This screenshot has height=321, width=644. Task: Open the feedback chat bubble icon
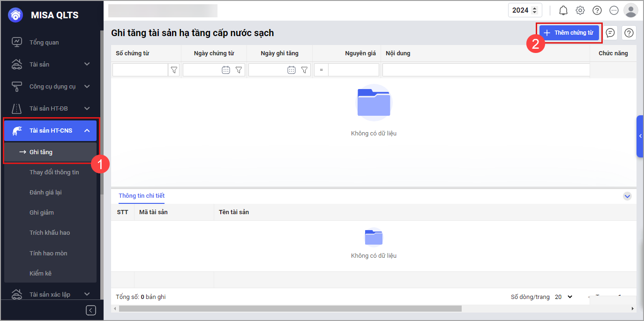610,33
